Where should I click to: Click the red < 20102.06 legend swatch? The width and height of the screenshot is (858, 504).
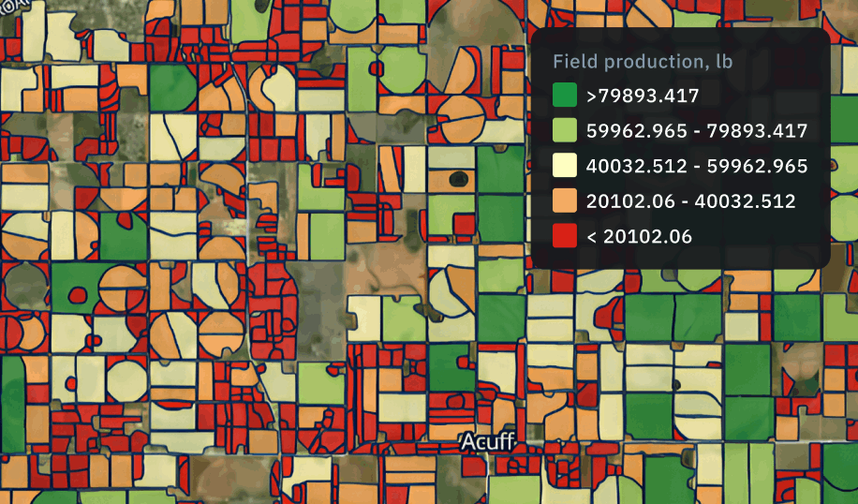coord(564,235)
